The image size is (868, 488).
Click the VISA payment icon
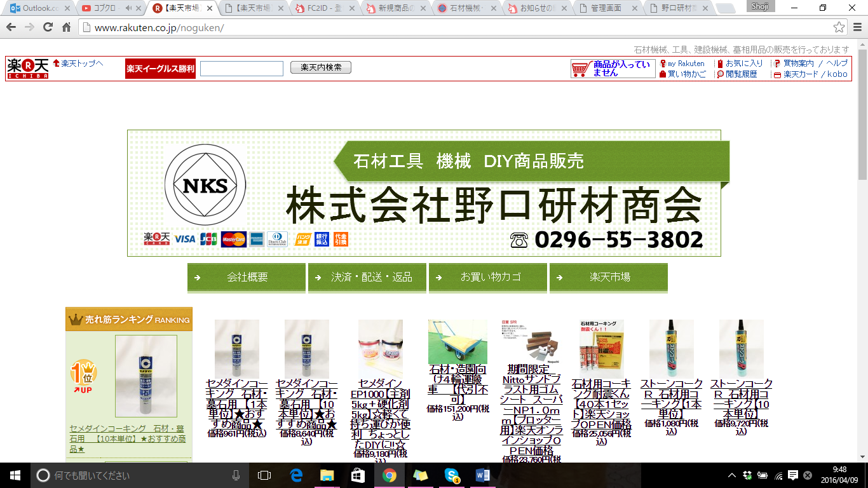[x=185, y=240]
